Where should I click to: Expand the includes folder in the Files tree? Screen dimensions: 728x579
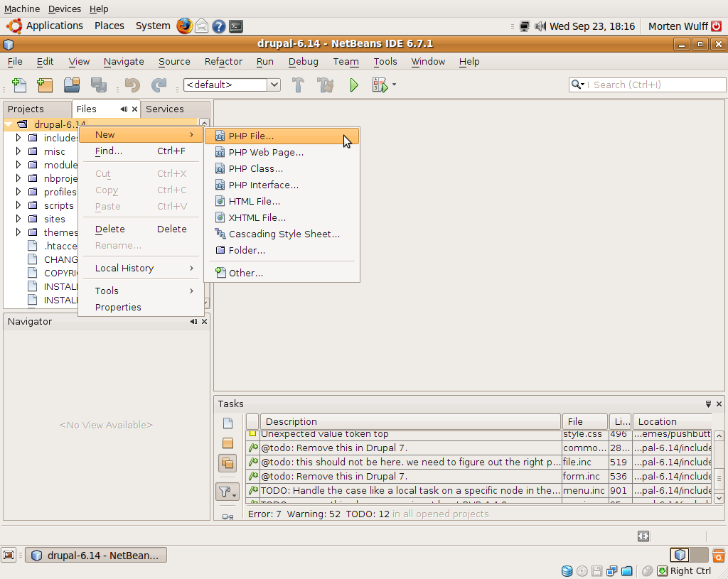[18, 138]
